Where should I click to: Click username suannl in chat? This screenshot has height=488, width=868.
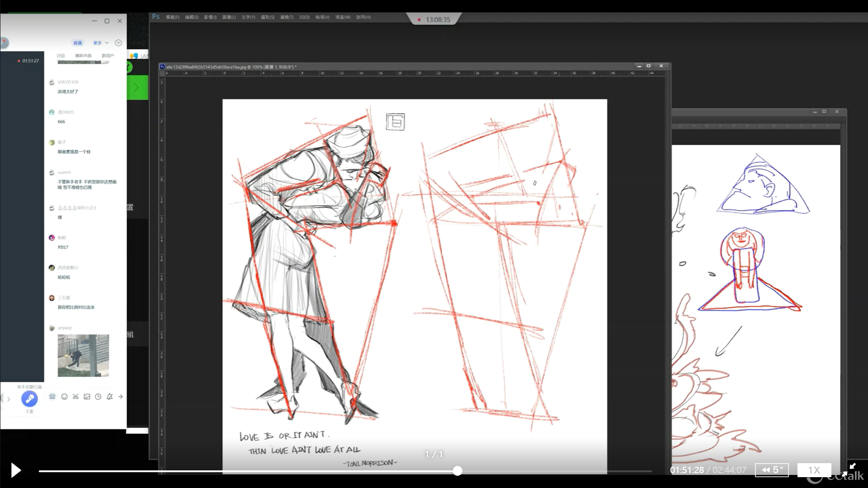[64, 172]
